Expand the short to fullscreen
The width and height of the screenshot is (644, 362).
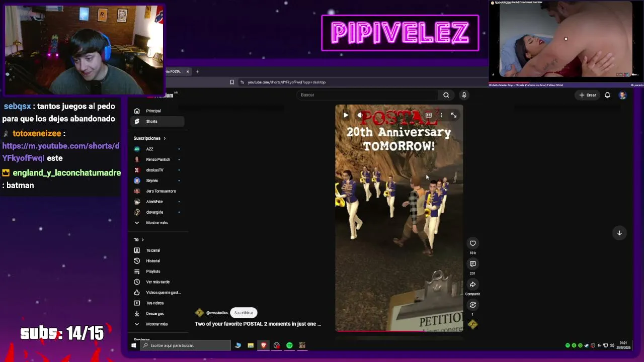[x=453, y=115]
